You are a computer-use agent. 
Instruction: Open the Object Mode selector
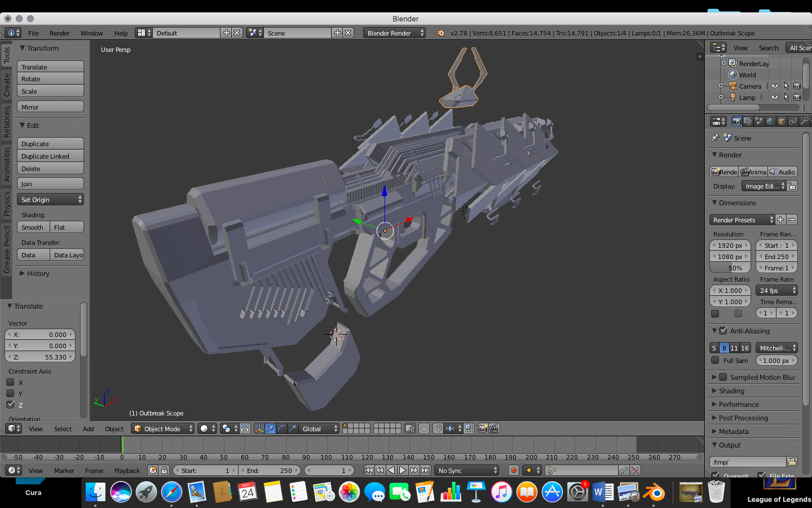click(x=162, y=428)
